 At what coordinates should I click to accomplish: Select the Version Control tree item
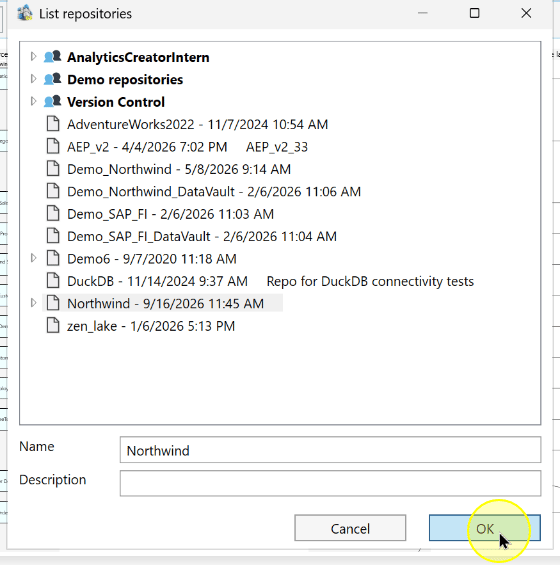coord(116,102)
